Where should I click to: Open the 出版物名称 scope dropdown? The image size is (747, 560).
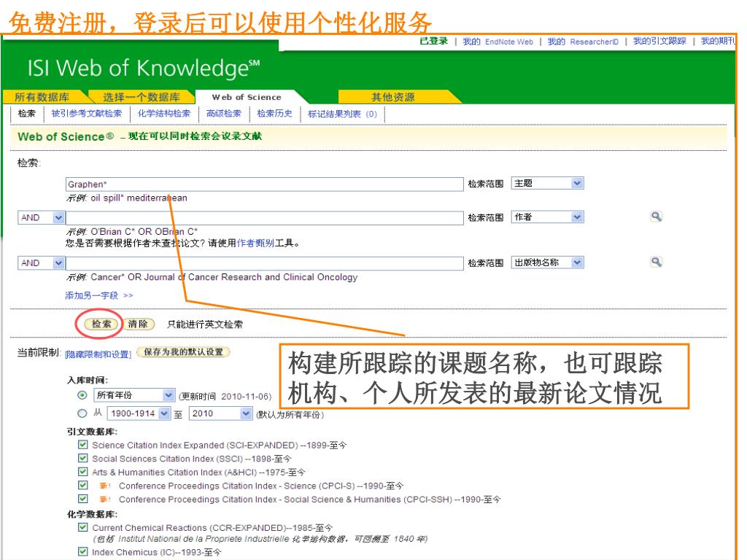(549, 262)
